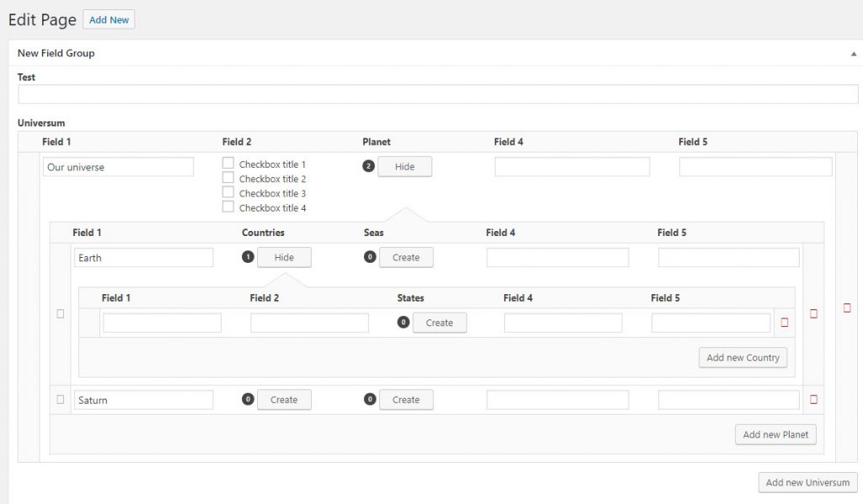
Task: Focus Field 1 input in country row
Action: click(163, 323)
